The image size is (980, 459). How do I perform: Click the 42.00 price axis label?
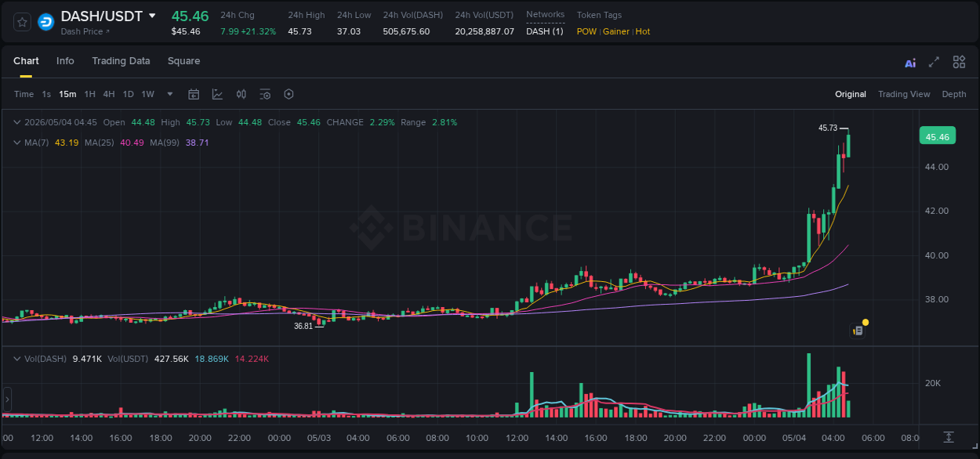pyautogui.click(x=937, y=211)
